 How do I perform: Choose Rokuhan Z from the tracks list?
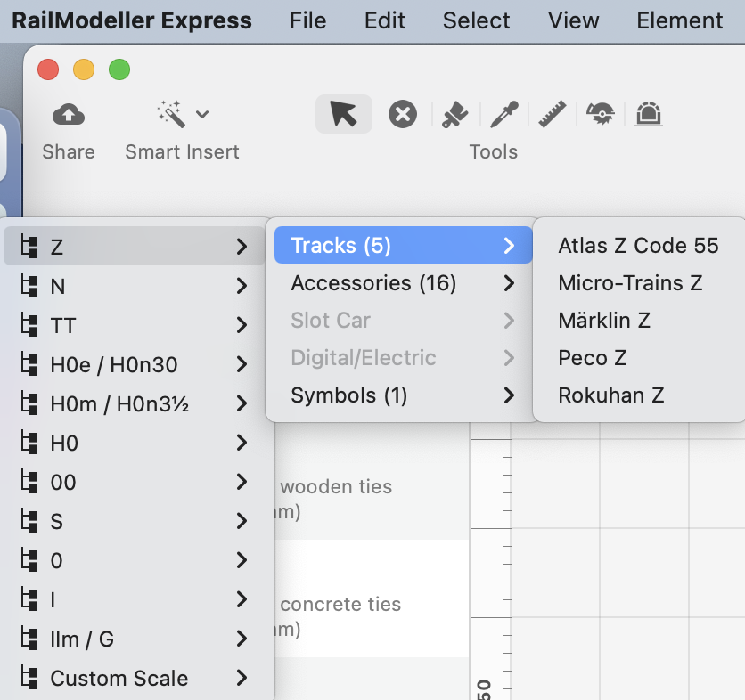pyautogui.click(x=611, y=395)
